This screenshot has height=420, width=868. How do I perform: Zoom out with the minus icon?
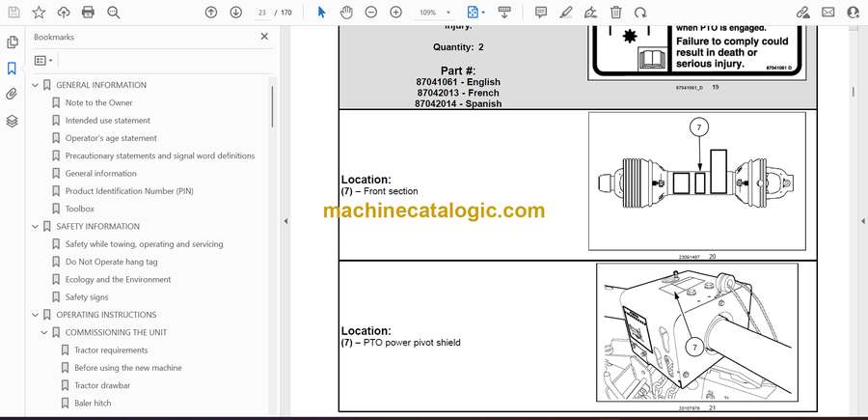371,13
